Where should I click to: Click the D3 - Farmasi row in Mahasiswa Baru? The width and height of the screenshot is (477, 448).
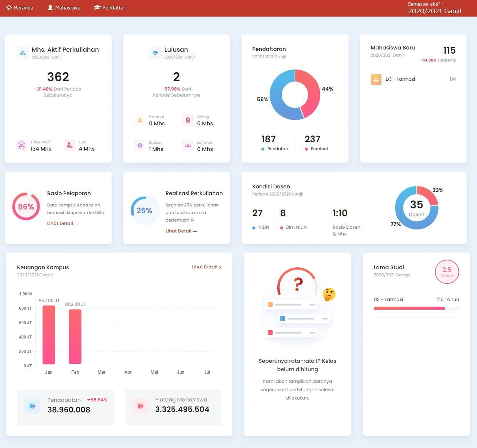(x=413, y=79)
